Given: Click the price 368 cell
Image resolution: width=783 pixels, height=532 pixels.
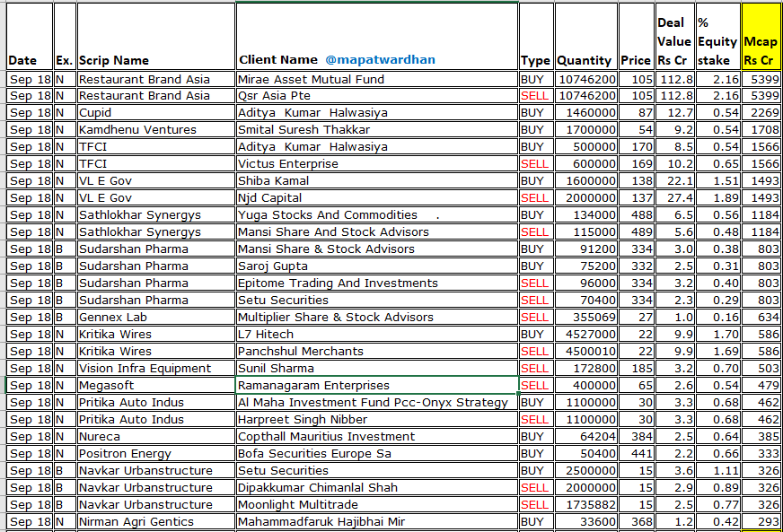Looking at the screenshot, I should click(637, 522).
